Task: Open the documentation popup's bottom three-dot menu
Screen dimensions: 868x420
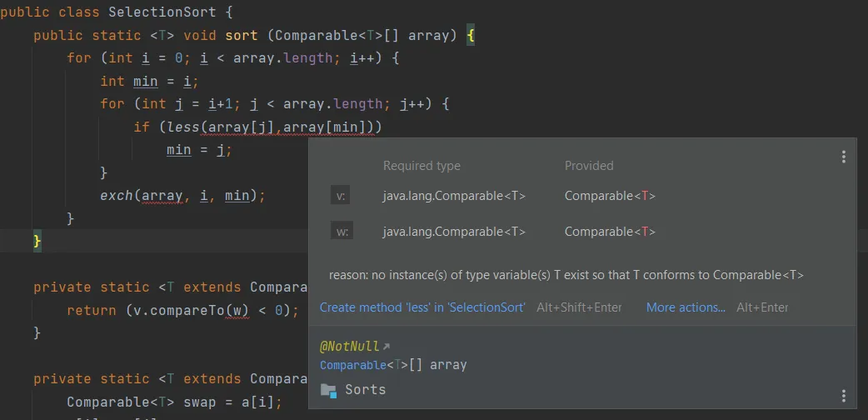Action: coord(843,396)
